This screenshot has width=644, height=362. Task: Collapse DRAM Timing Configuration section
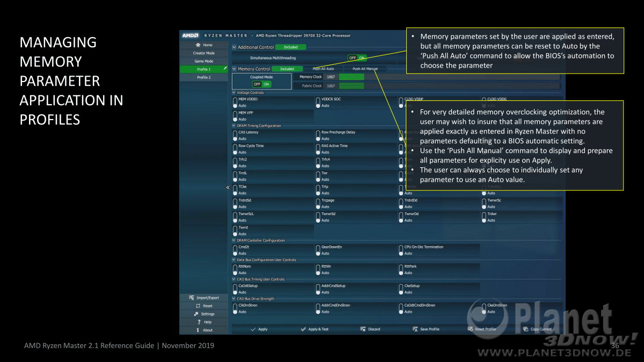(234, 125)
